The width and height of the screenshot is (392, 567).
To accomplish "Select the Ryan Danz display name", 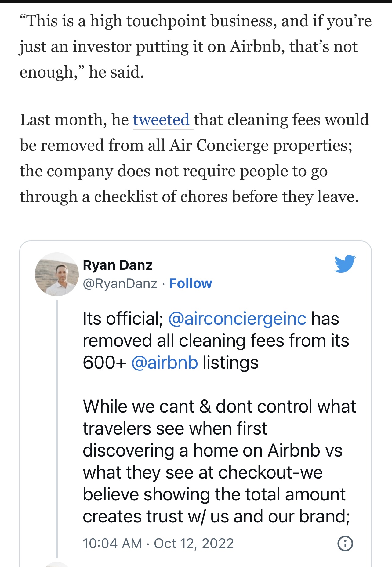I will pos(118,265).
